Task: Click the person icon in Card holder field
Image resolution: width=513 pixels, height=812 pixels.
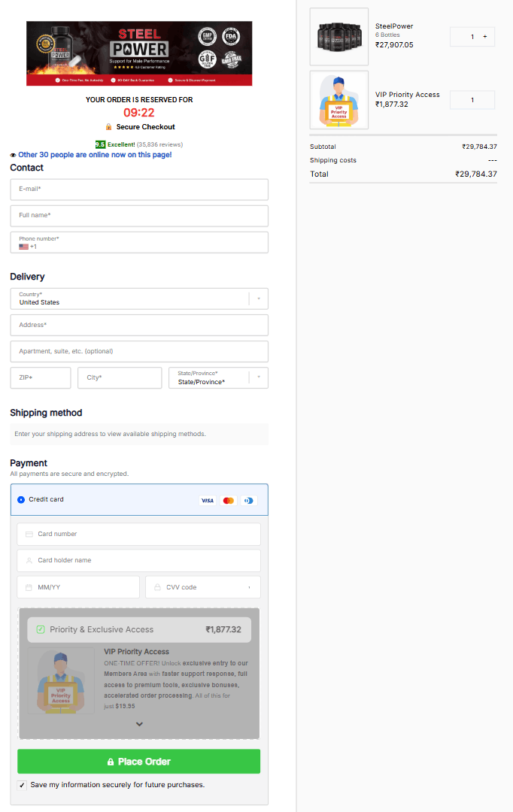Action: point(29,560)
